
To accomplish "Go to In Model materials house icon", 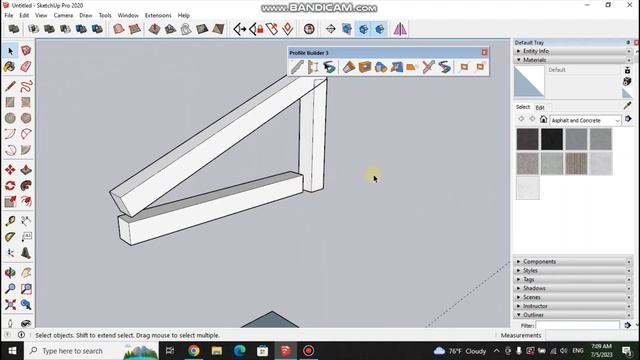I will point(543,119).
